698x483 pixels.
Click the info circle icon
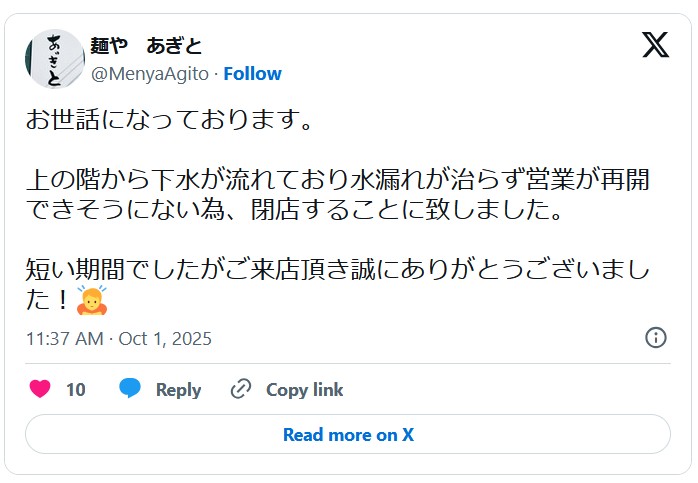point(656,337)
